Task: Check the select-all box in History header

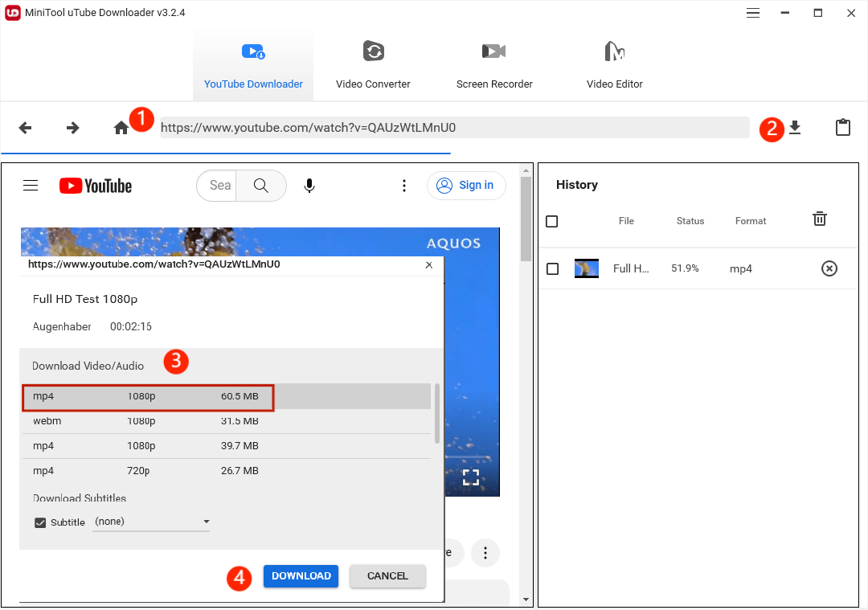Action: pos(551,221)
